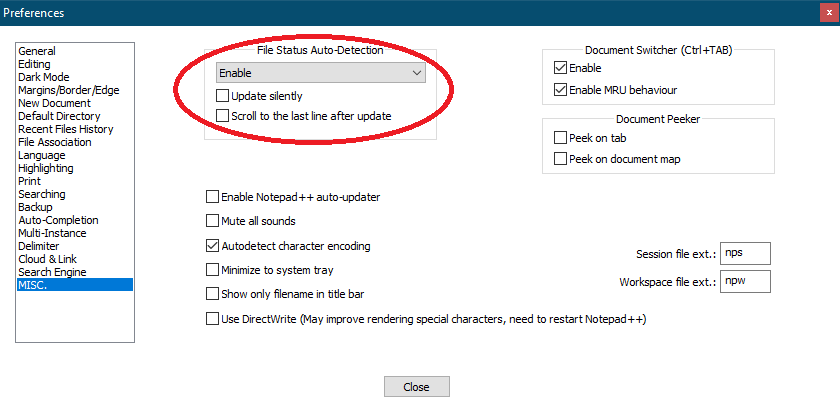Check Scroll to the last line after update

point(222,116)
